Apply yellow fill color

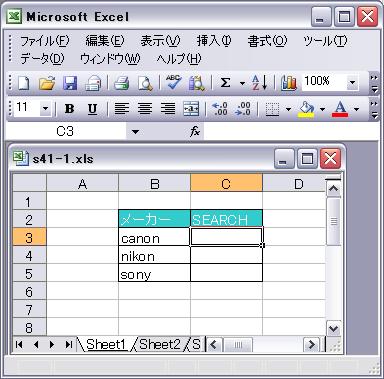pos(306,109)
